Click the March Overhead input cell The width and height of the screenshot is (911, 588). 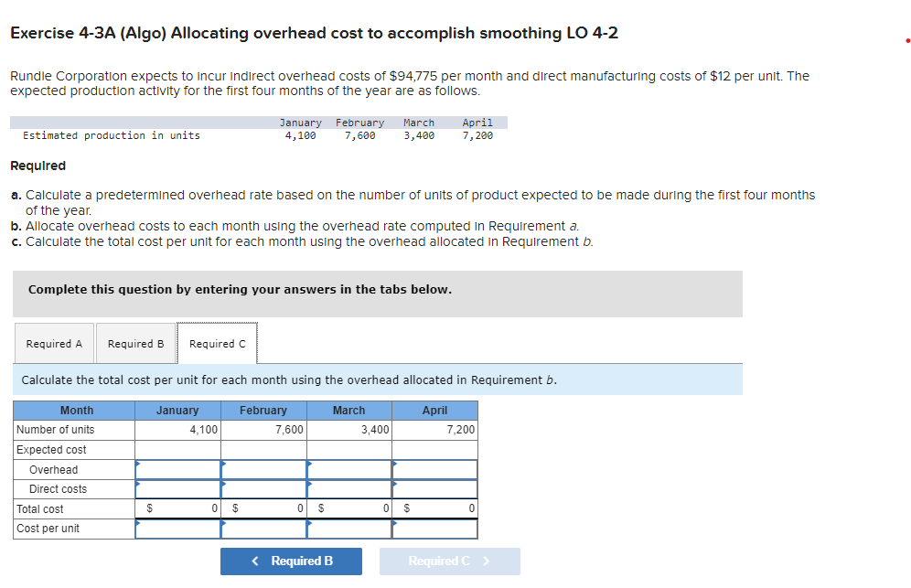point(348,468)
